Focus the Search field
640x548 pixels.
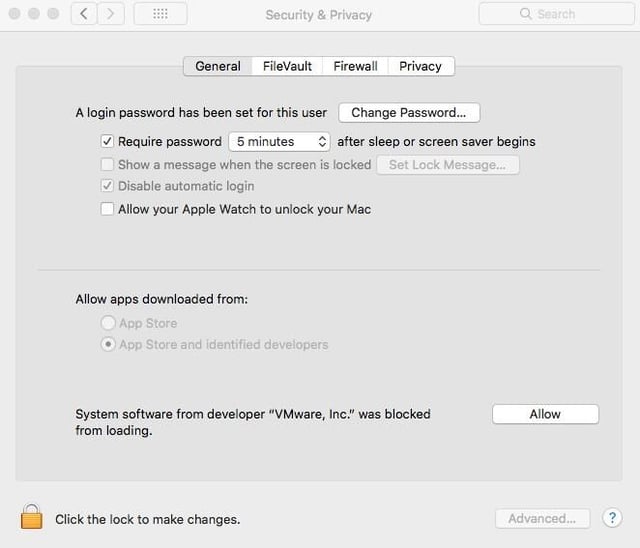click(x=557, y=14)
